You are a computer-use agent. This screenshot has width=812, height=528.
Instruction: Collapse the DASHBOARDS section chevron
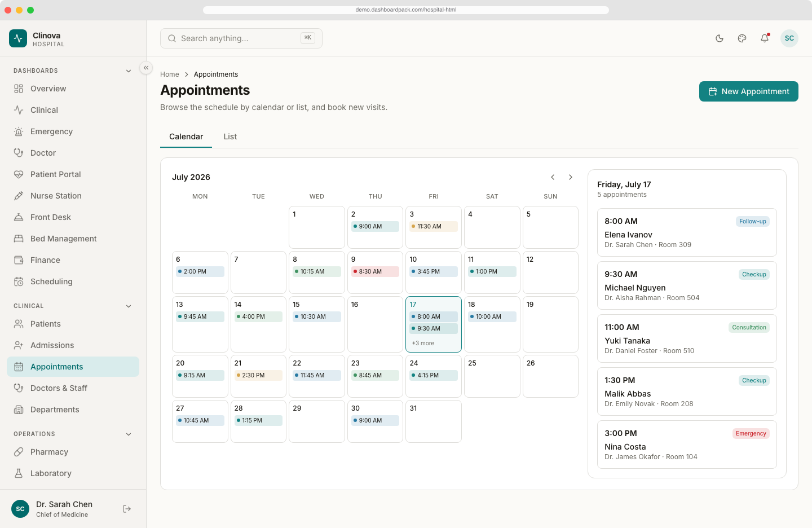(129, 71)
